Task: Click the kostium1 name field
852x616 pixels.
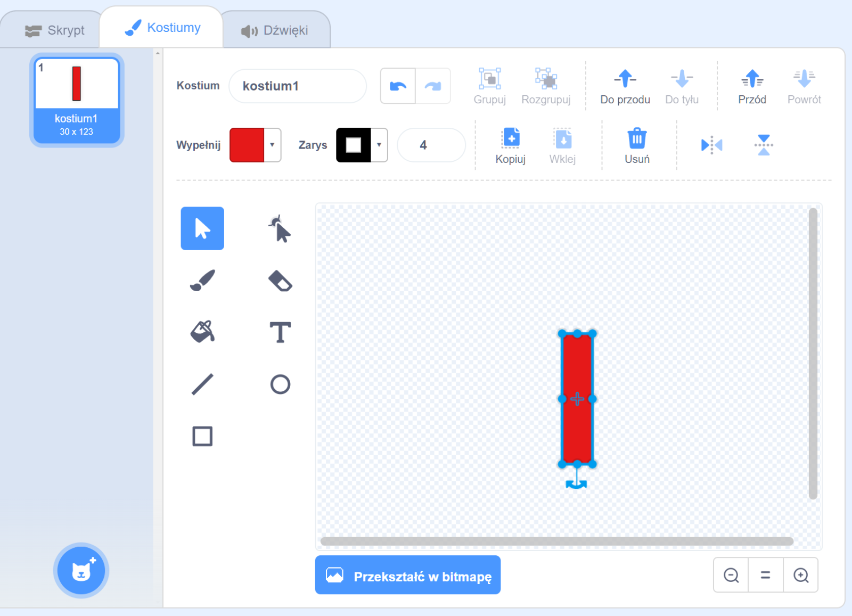Action: (298, 86)
